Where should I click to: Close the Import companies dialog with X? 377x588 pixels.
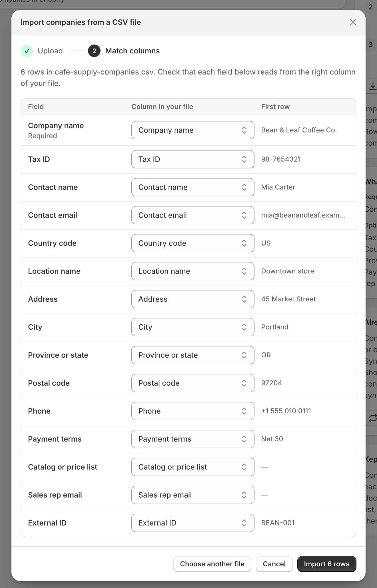[353, 22]
